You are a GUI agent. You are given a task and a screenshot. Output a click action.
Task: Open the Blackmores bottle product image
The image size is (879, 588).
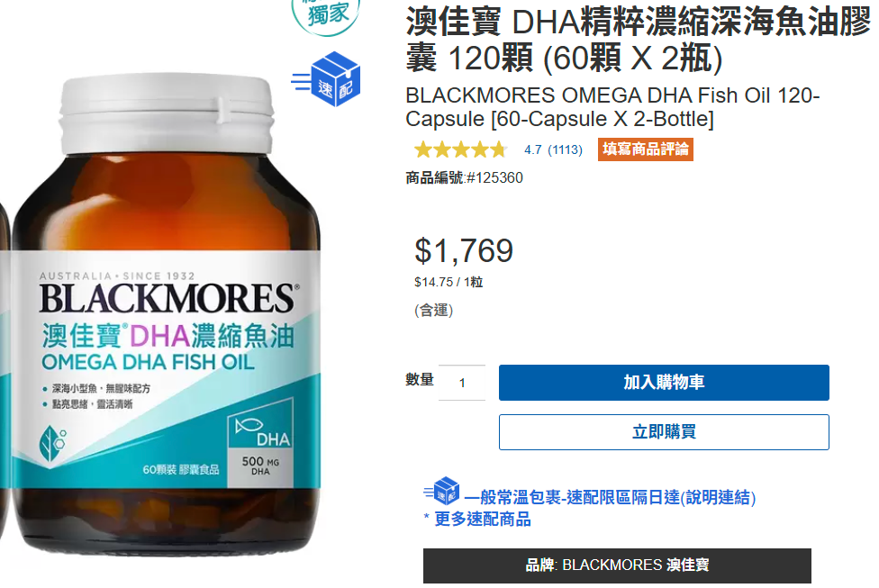[x=163, y=314]
